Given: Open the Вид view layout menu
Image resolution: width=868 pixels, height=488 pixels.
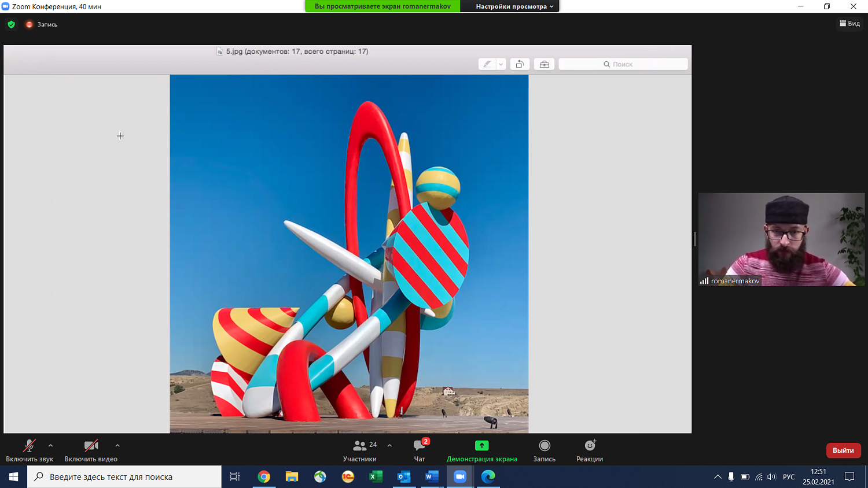Looking at the screenshot, I should 849,23.
